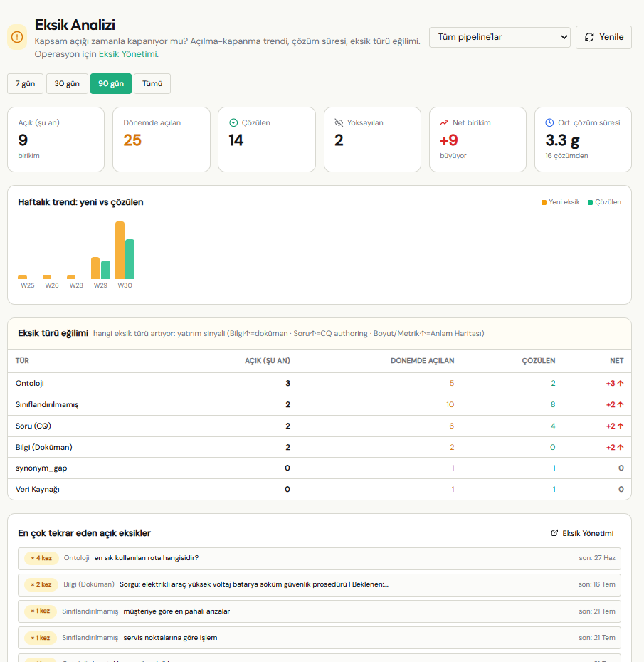Screen dimensions: 644x662
Task: Click the Çözülen green legend swatch
Action: [x=591, y=202]
